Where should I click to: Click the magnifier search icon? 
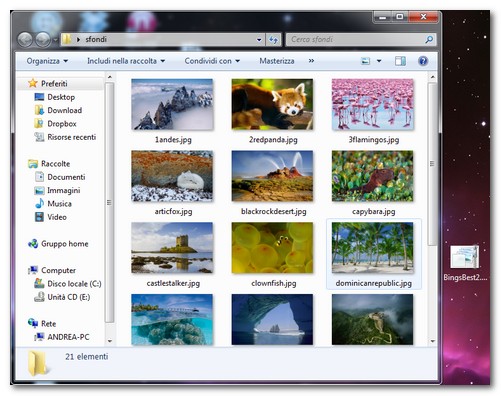[429, 40]
